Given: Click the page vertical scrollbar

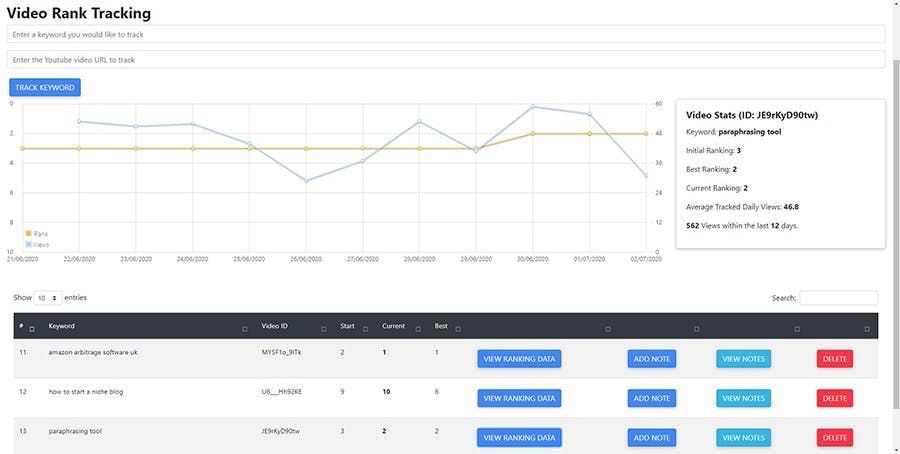Looking at the screenshot, I should [x=893, y=200].
